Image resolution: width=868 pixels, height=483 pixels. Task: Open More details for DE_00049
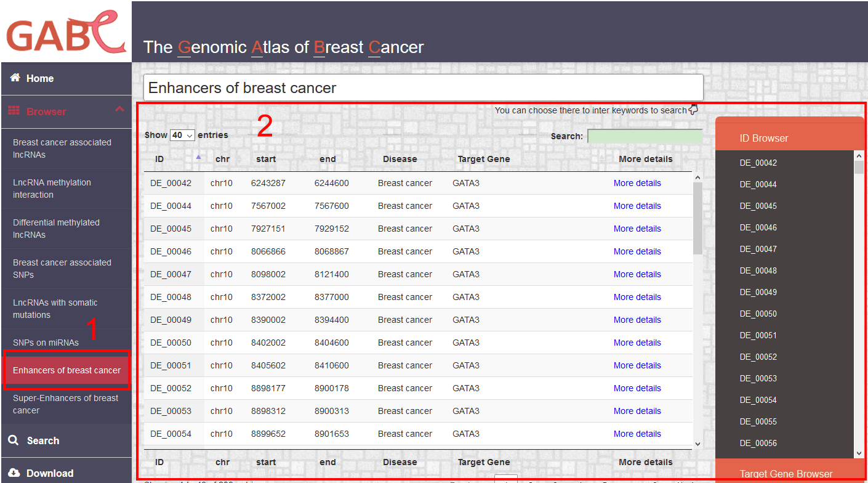637,320
